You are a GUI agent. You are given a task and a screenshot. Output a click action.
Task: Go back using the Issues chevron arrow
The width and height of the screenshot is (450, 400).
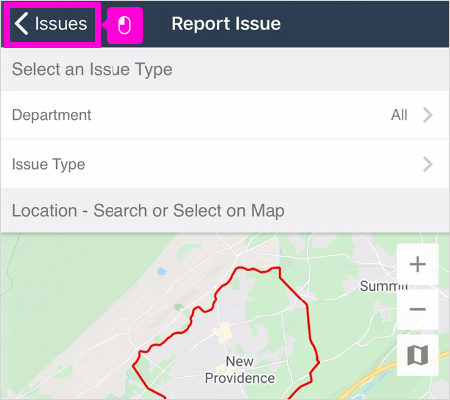[x=21, y=24]
